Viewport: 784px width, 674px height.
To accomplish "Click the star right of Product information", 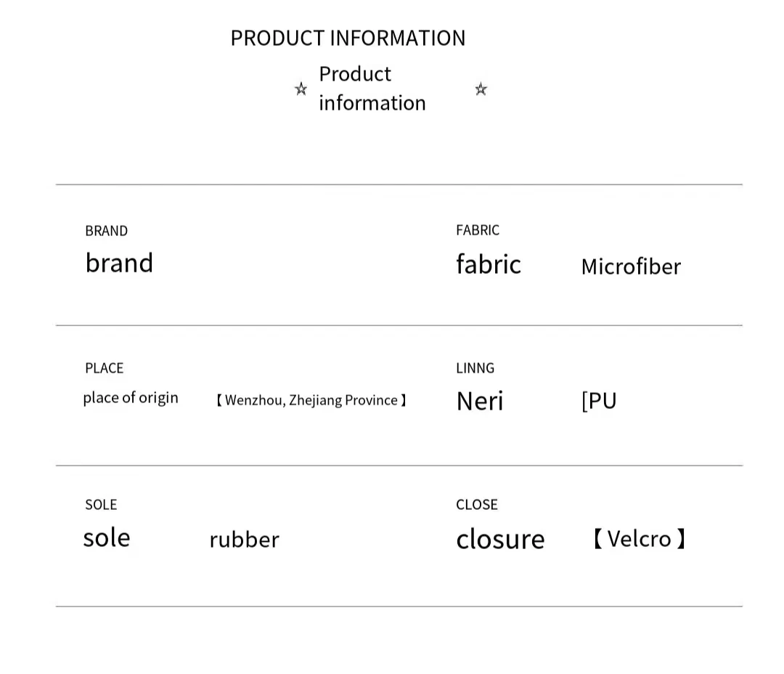I will click(x=481, y=89).
